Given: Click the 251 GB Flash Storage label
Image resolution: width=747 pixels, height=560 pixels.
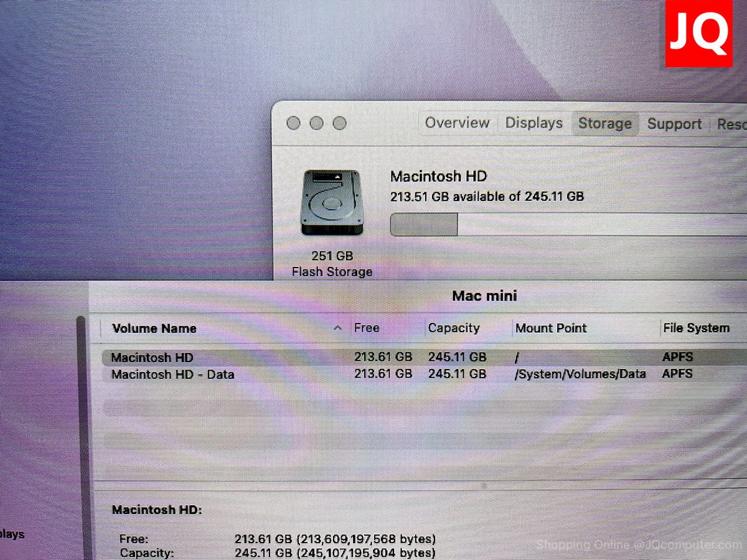Looking at the screenshot, I should 332,264.
